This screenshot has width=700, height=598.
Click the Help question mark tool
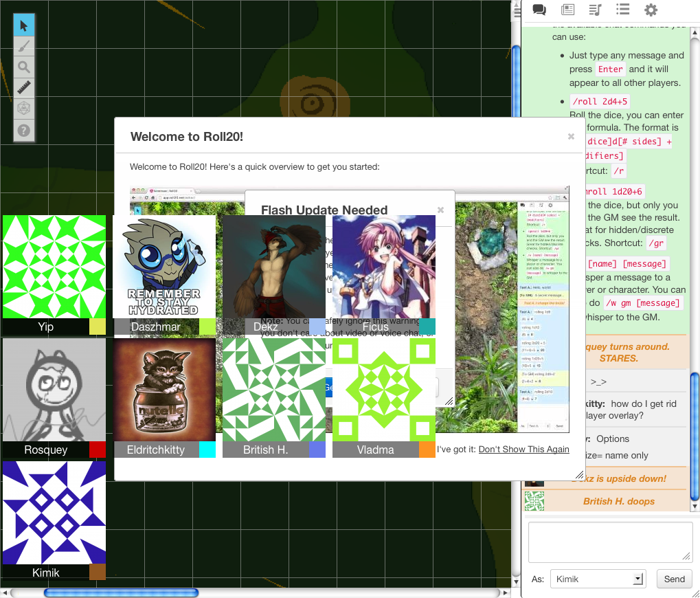point(24,130)
